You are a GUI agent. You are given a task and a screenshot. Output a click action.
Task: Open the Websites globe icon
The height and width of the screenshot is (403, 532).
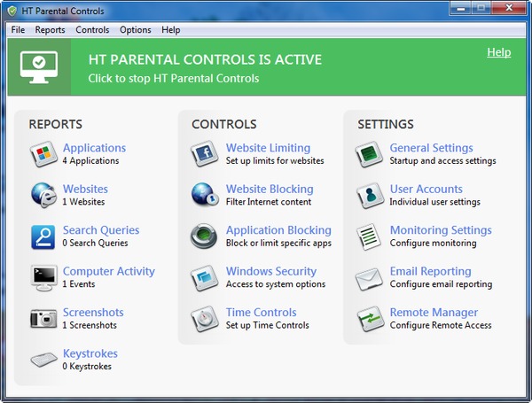point(43,195)
